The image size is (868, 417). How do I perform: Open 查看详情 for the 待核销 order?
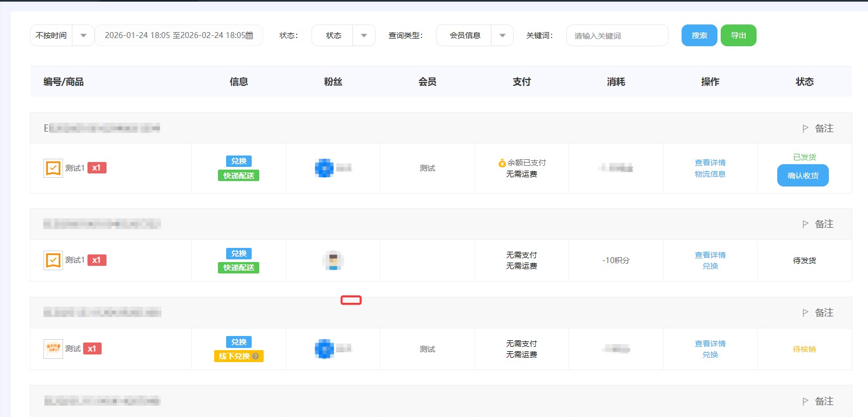click(x=710, y=344)
